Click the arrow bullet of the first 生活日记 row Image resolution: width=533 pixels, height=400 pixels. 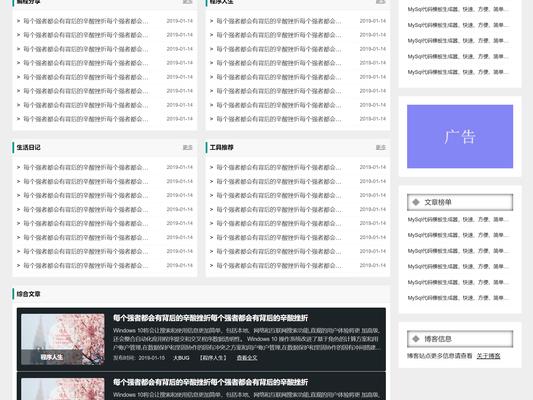[18, 167]
